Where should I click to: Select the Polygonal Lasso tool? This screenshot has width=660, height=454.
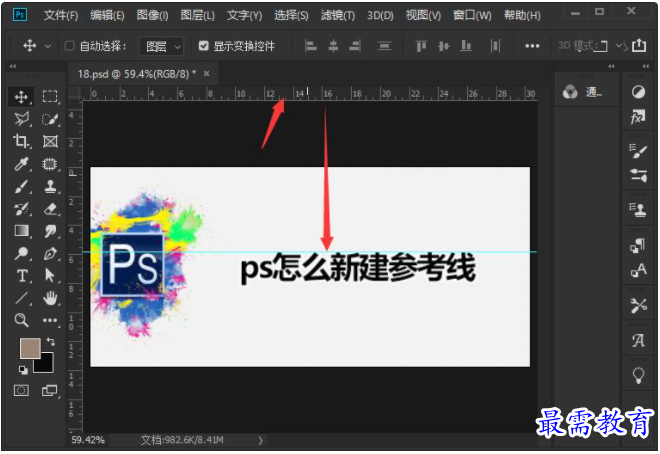point(21,119)
